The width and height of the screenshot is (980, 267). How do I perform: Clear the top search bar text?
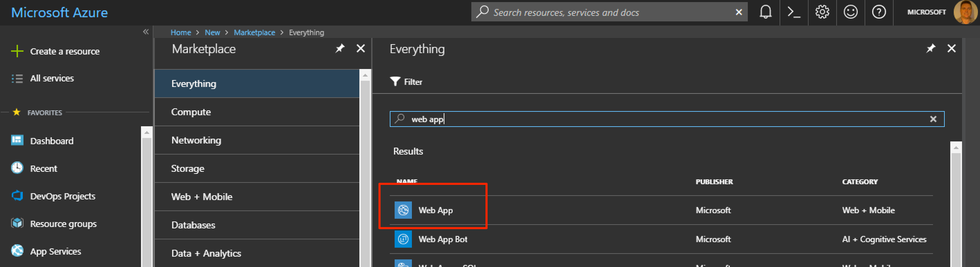tap(739, 12)
